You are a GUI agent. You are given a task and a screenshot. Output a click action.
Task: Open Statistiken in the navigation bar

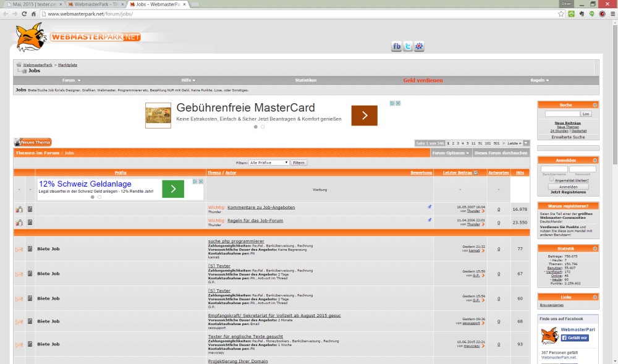[x=306, y=80]
